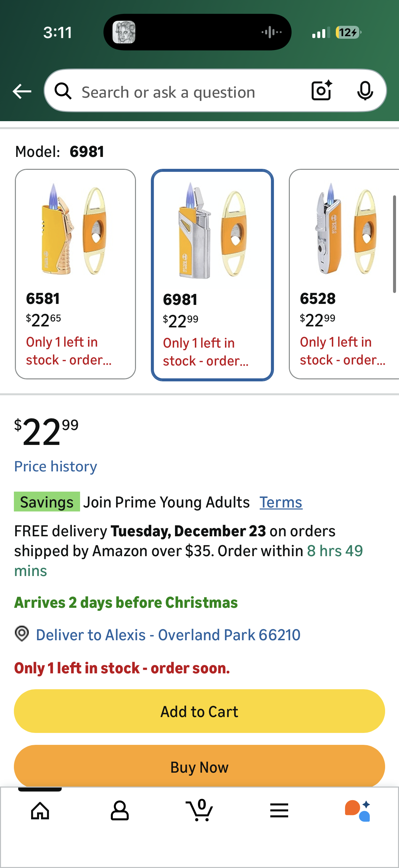The width and height of the screenshot is (399, 868).
Task: View the Price history link
Action: [55, 466]
